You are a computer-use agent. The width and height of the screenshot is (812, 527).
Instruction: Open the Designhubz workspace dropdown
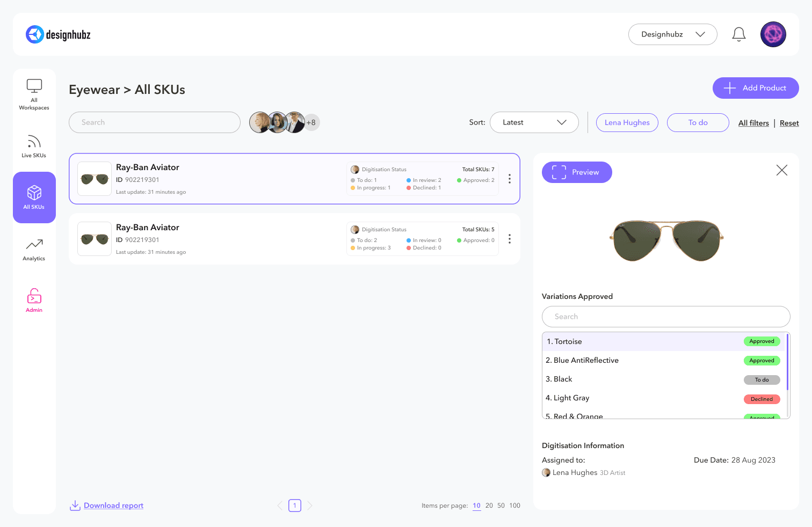(x=673, y=34)
